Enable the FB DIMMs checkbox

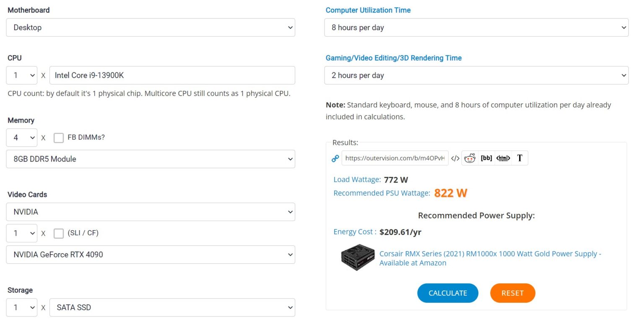59,138
